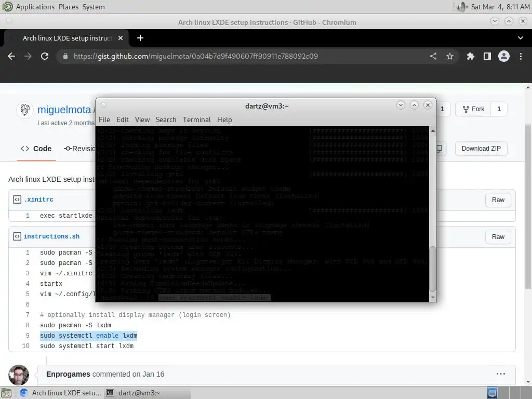View raw instructions.sh file
The width and height of the screenshot is (532, 399).
click(x=498, y=237)
